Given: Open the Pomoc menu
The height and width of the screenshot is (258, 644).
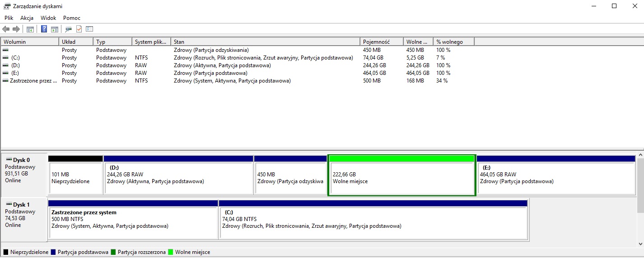Looking at the screenshot, I should tap(72, 18).
